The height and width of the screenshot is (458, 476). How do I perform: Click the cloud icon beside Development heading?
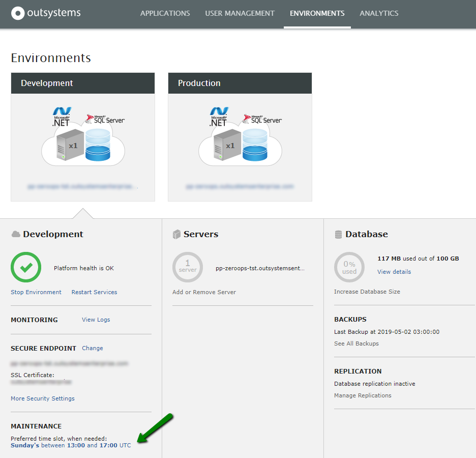15,234
